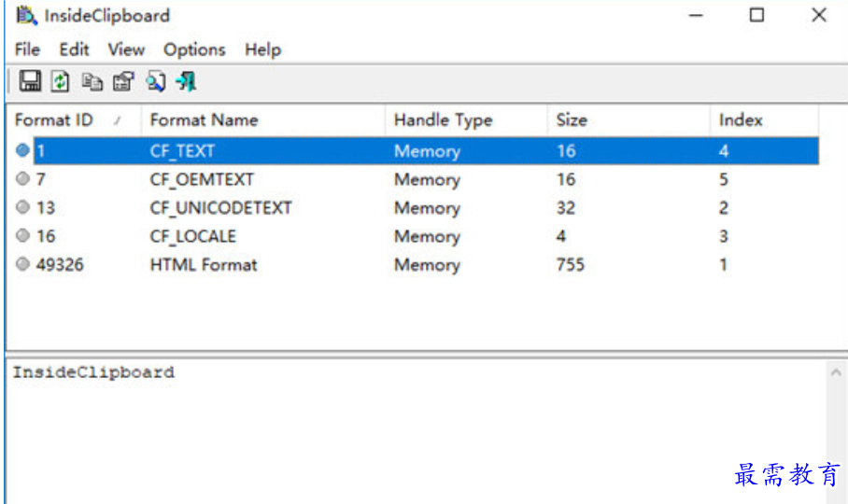Screen dimensions: 848x504
Task: Click format ID 13
Action: point(46,207)
